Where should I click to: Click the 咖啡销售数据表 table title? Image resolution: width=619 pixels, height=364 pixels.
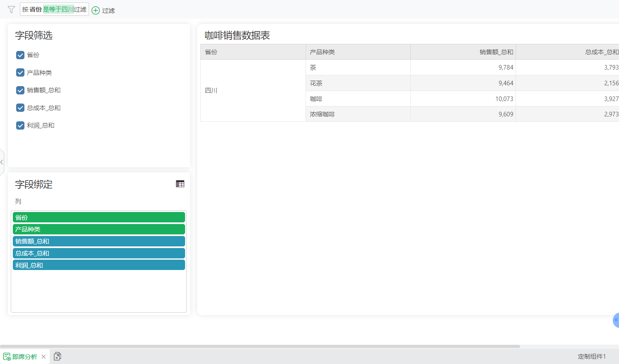(237, 36)
